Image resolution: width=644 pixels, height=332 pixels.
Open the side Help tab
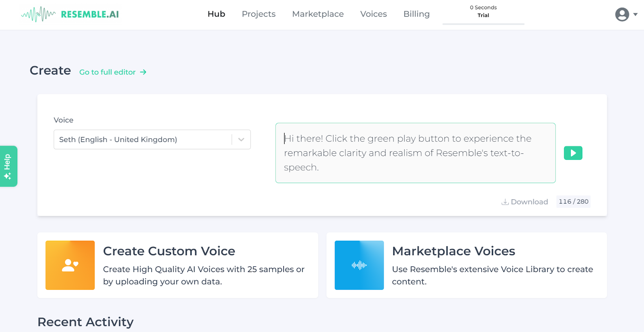pos(8,166)
